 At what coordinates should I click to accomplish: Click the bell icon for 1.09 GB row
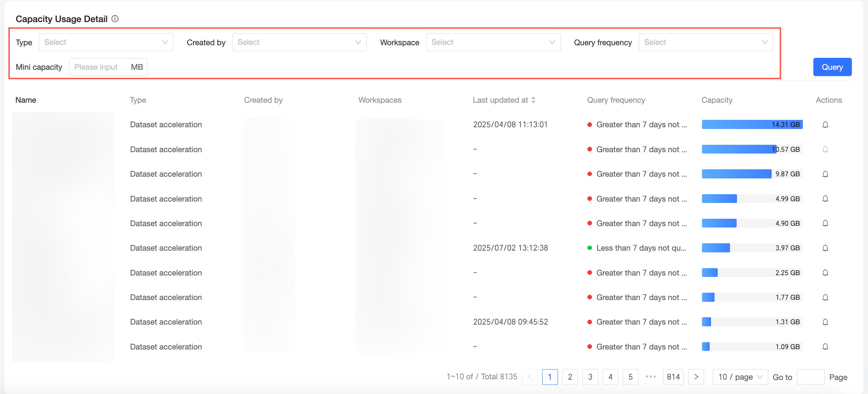(825, 347)
